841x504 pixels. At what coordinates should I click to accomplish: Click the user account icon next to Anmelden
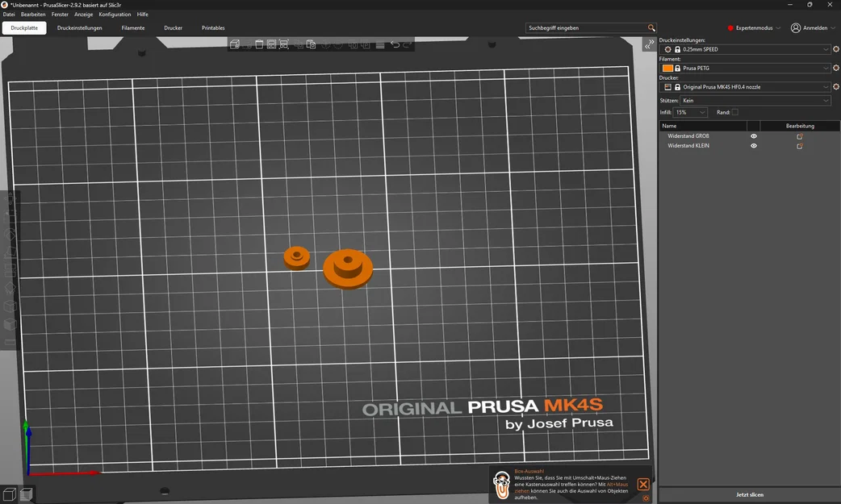(x=796, y=28)
